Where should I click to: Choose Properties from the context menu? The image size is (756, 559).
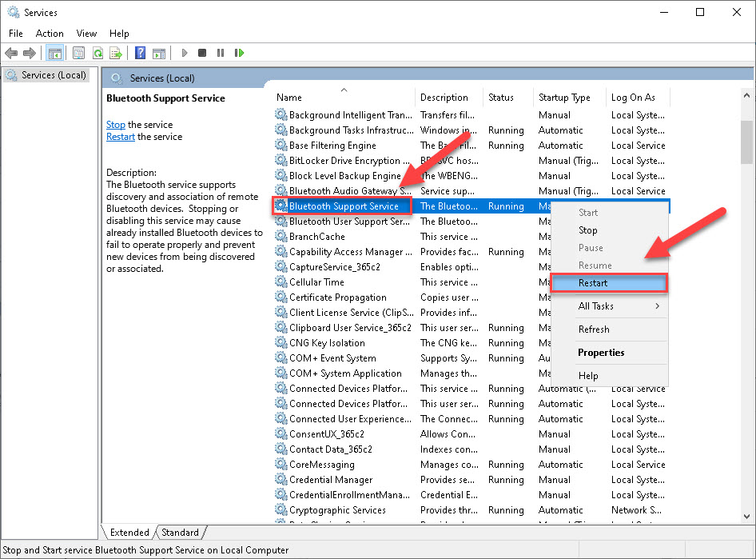(602, 352)
